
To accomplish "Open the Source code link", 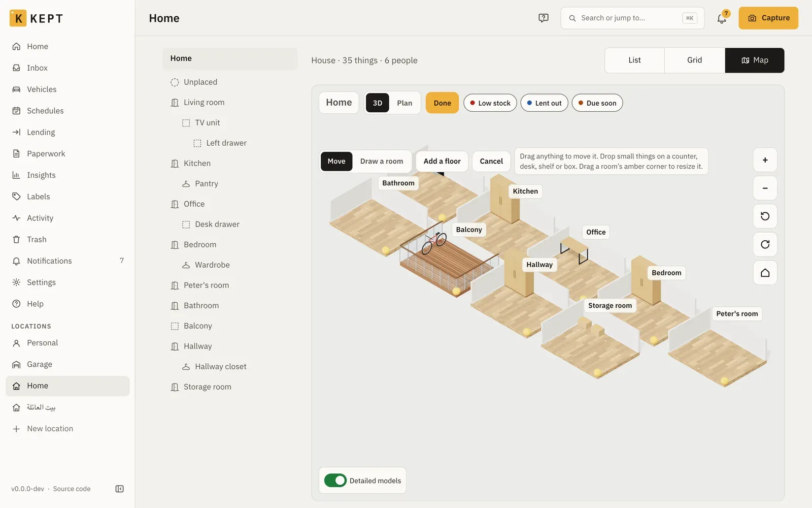I will coord(72,489).
